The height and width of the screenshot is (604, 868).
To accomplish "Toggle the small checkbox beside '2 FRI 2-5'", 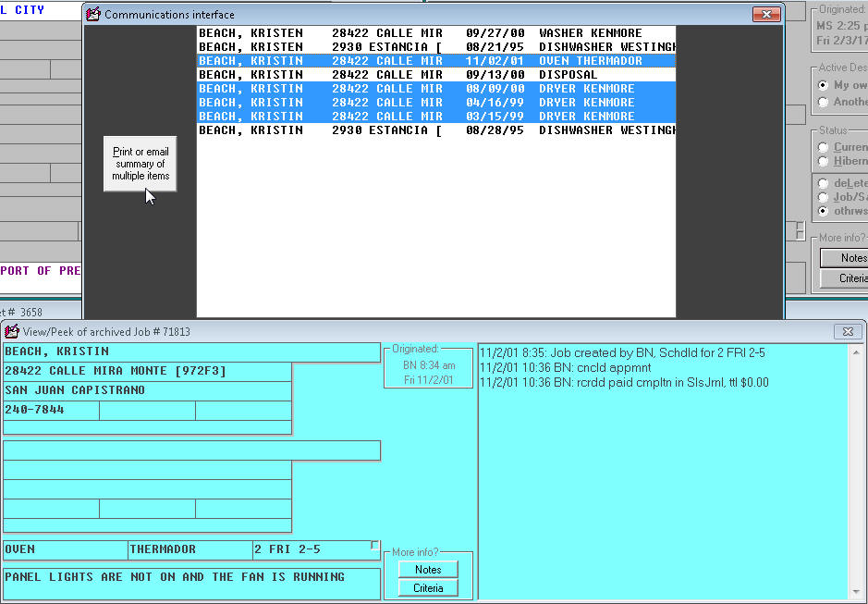I will pyautogui.click(x=374, y=546).
